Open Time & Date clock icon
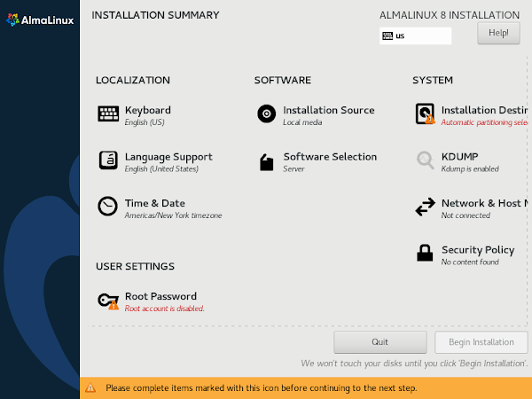Screen dimensions: 532x399 (x=107, y=206)
